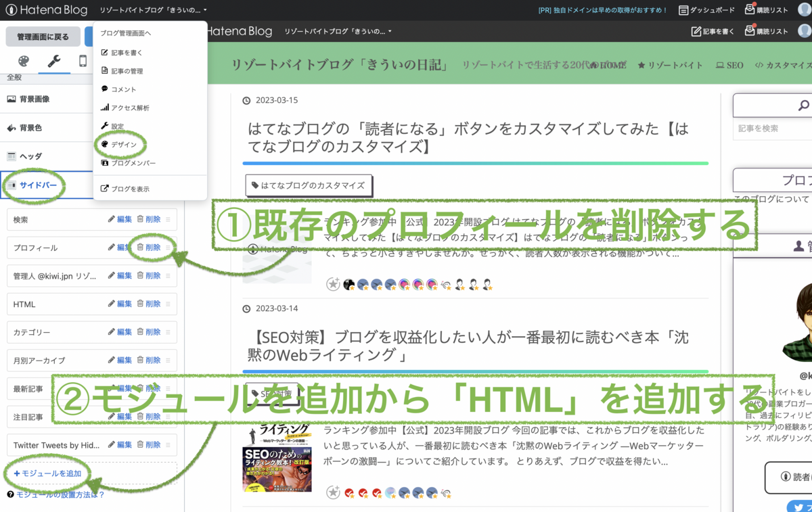
Task: Select ブログ管理画面へ in the dropdown menu
Action: 126,32
